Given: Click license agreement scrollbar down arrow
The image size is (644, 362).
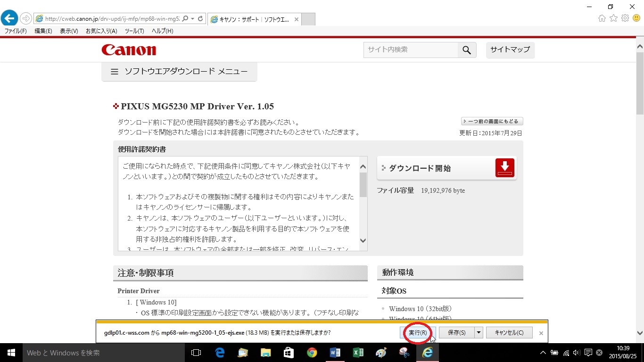Looking at the screenshot, I should (x=363, y=240).
